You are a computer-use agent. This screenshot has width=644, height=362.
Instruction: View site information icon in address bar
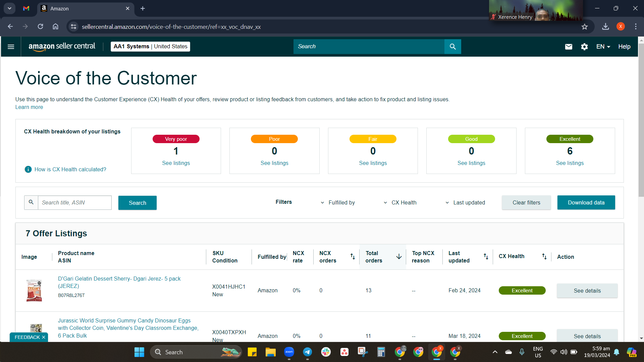point(74,26)
